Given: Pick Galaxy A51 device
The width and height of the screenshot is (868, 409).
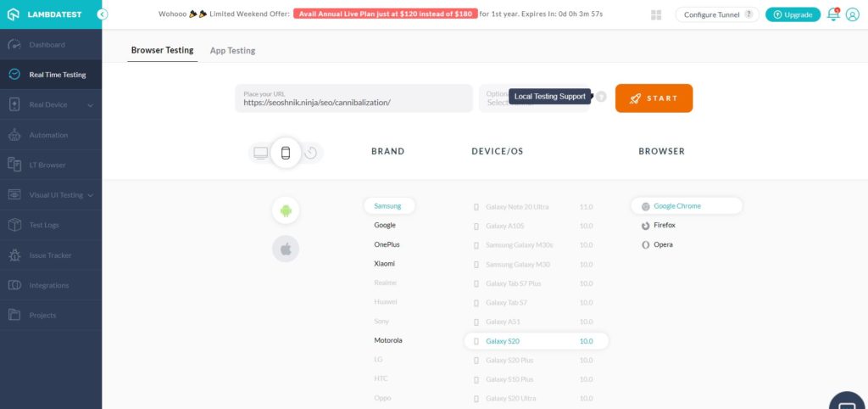Looking at the screenshot, I should [x=536, y=322].
